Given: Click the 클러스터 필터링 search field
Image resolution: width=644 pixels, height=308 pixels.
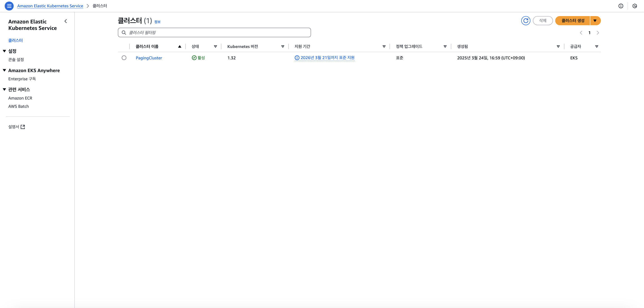Looking at the screenshot, I should click(218, 32).
